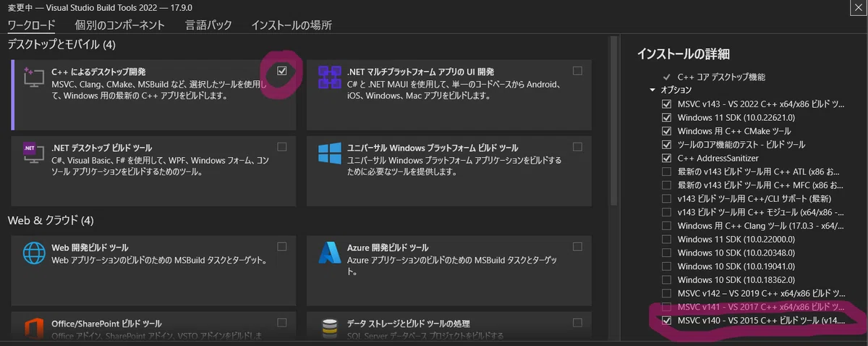Uncheck the C++ AddressSanitizer option
Image resolution: width=868 pixels, height=346 pixels.
(666, 158)
